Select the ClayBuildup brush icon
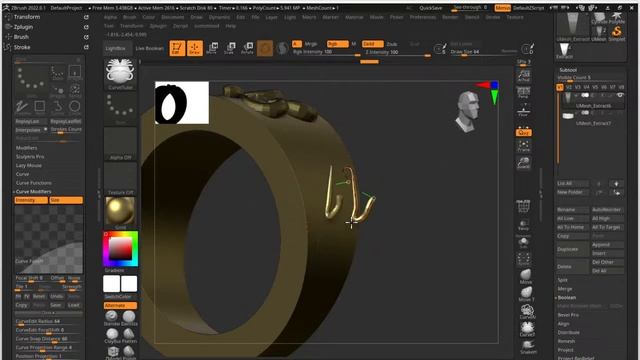This screenshot has width=640, height=360. (112, 336)
